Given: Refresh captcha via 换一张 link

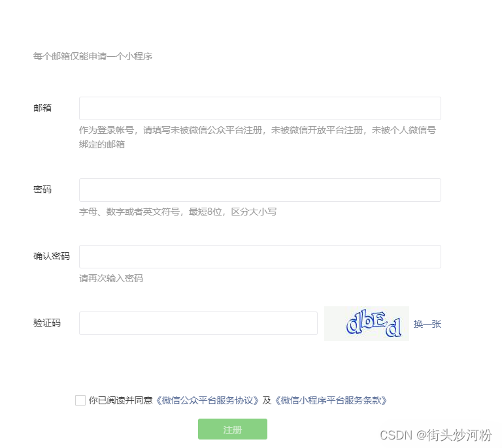Looking at the screenshot, I should tap(427, 324).
